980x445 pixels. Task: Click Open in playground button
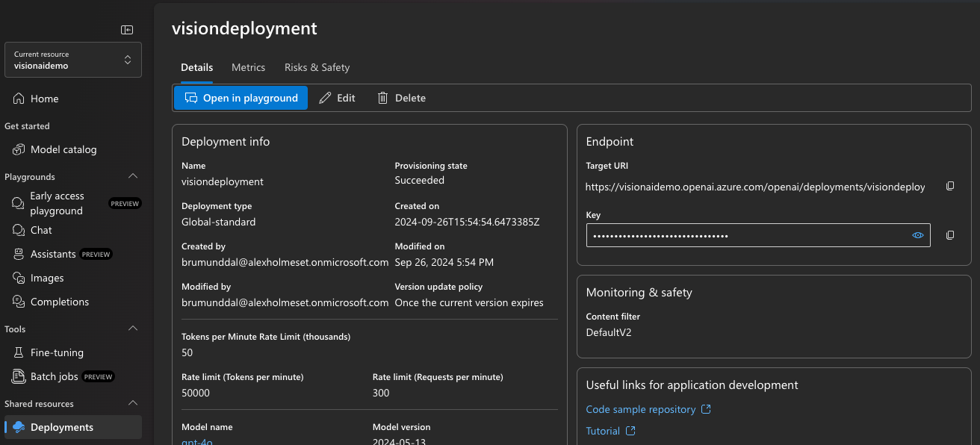[x=241, y=98]
